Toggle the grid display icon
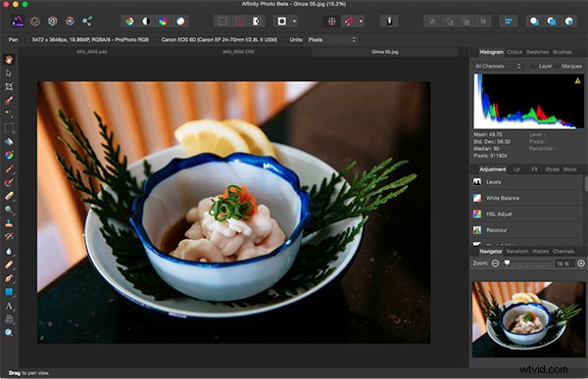The width and height of the screenshot is (588, 379). click(332, 22)
